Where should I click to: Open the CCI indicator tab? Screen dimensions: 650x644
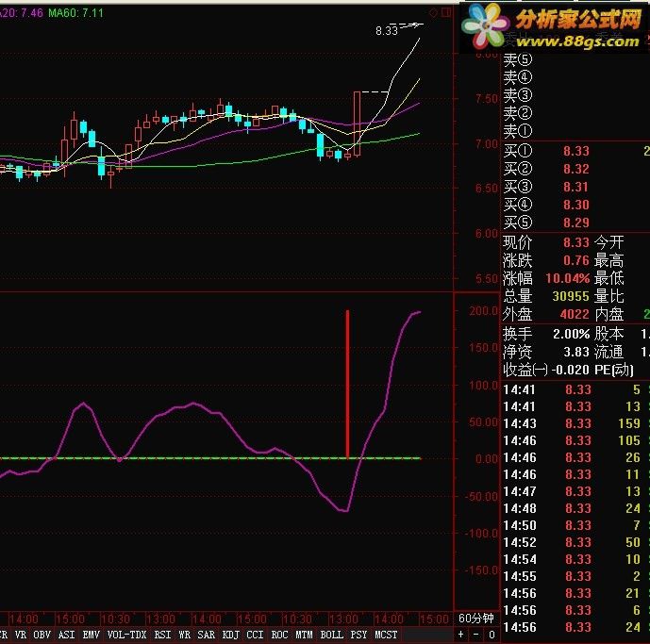point(255,635)
